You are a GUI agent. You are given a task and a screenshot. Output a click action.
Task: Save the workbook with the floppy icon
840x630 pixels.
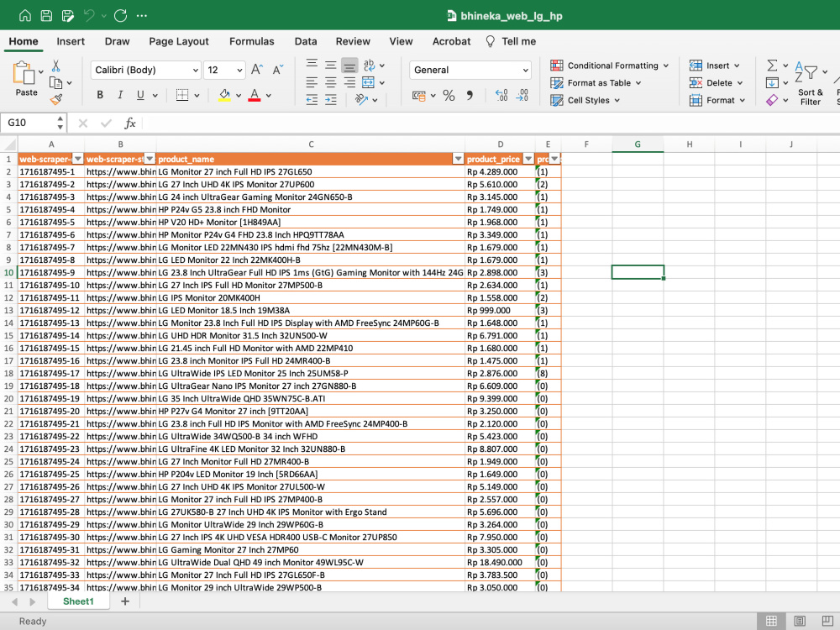46,15
